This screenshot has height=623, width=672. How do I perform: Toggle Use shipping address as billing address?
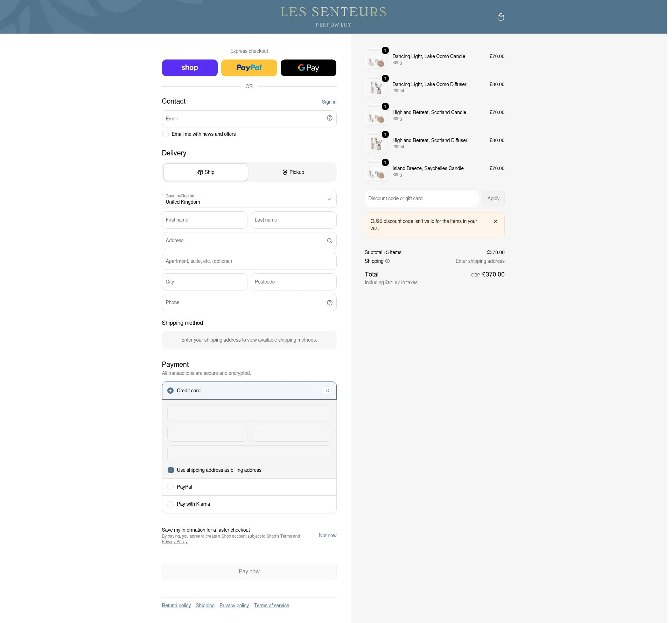[171, 470]
